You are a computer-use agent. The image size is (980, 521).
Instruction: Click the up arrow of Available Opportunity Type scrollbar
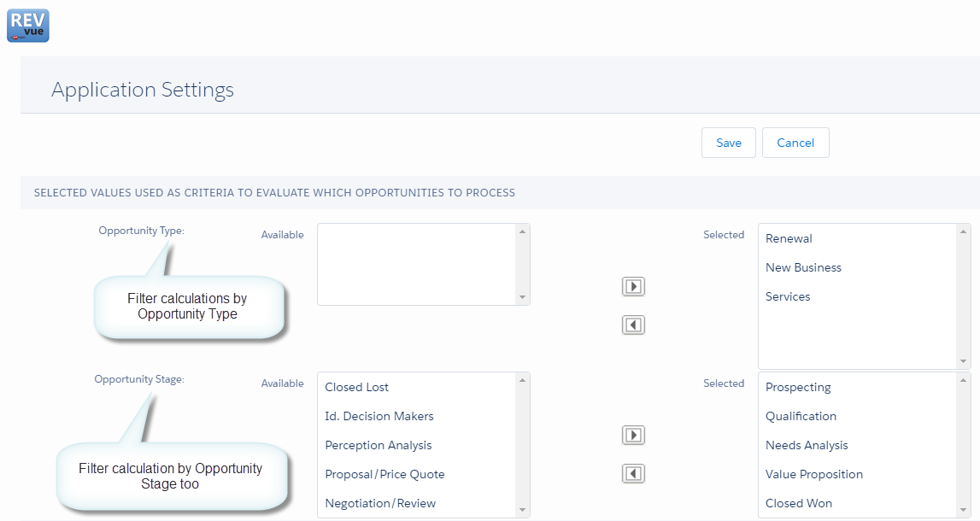pyautogui.click(x=523, y=231)
